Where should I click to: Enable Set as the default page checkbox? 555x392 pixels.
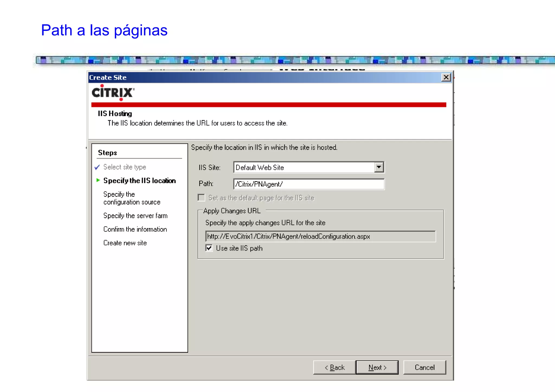point(201,198)
